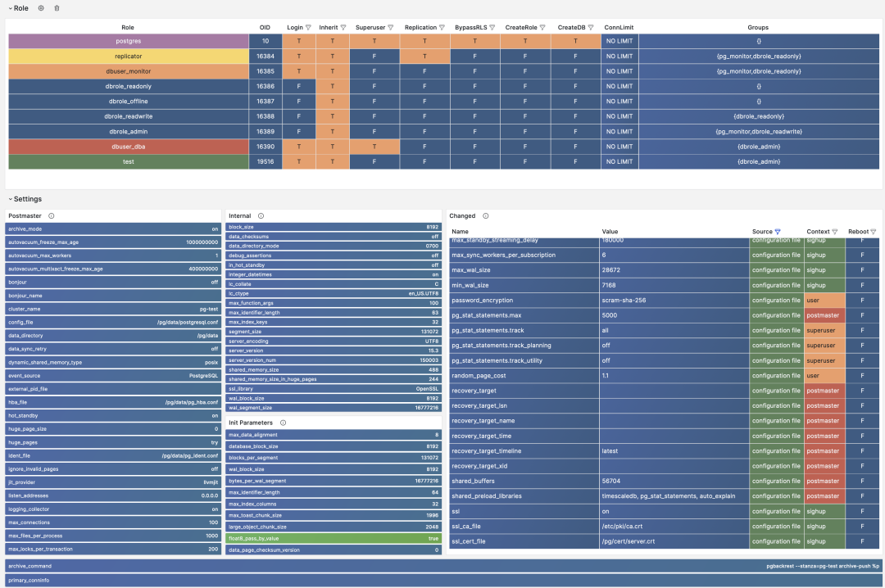Click the password_encryption name cell
The image size is (885, 588).
click(524, 301)
